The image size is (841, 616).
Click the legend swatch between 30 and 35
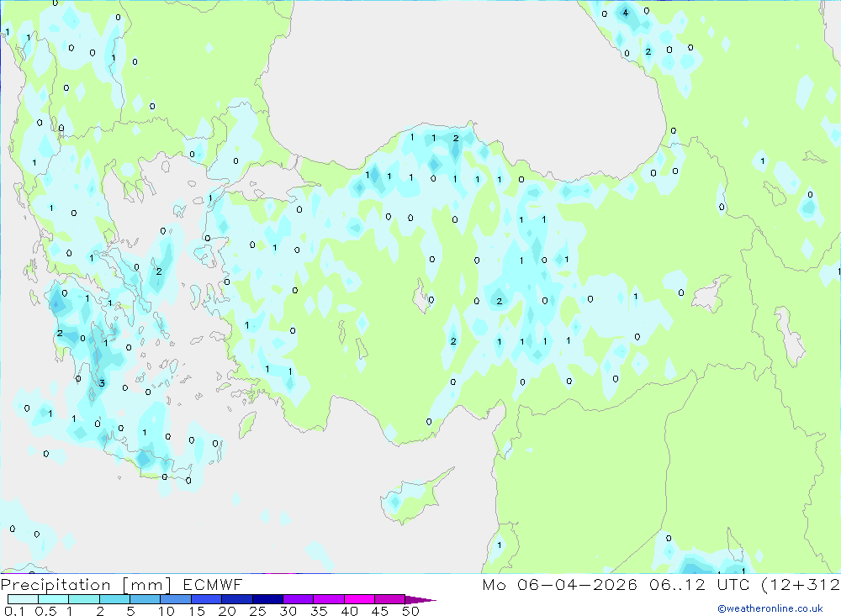tap(299, 599)
